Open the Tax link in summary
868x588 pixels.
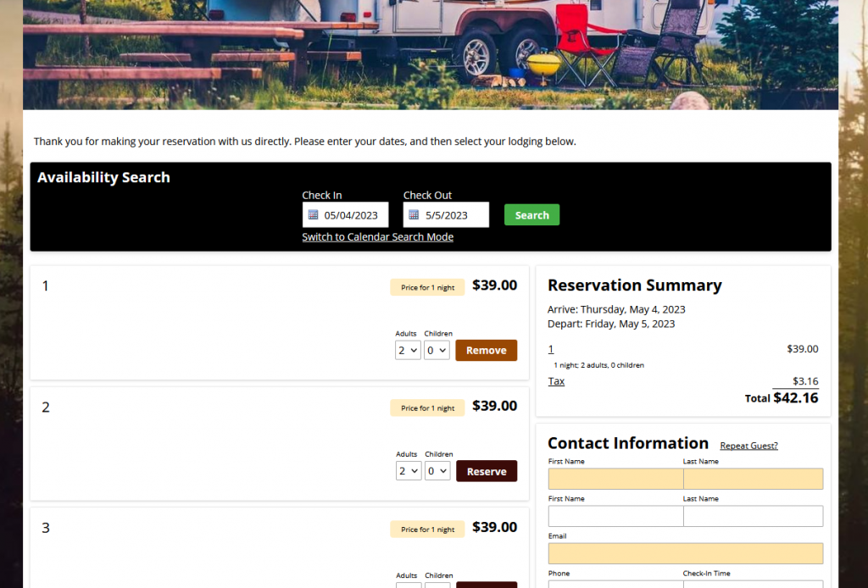coord(556,381)
